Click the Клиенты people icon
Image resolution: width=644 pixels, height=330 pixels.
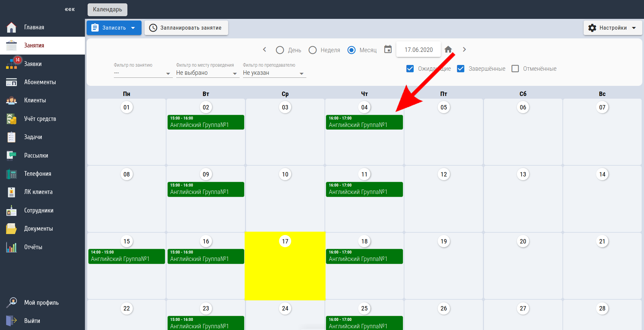11,100
